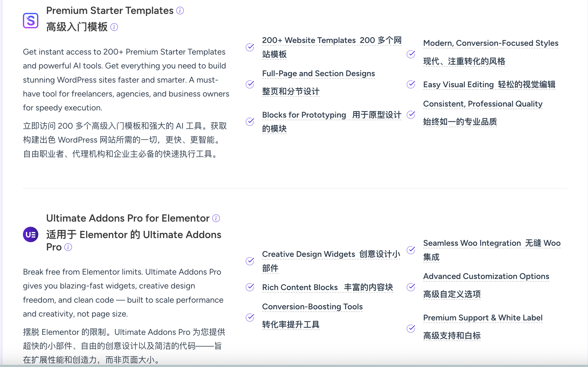
Task: Open info icon after Chinese Ultimate Addons Pro heading
Action: pyautogui.click(x=68, y=247)
